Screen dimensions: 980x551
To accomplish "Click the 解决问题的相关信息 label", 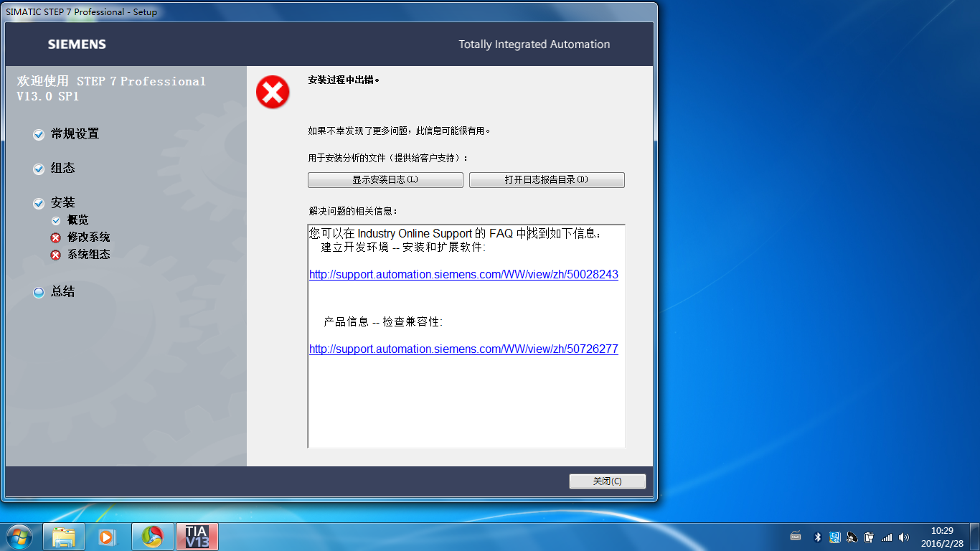I will click(352, 212).
